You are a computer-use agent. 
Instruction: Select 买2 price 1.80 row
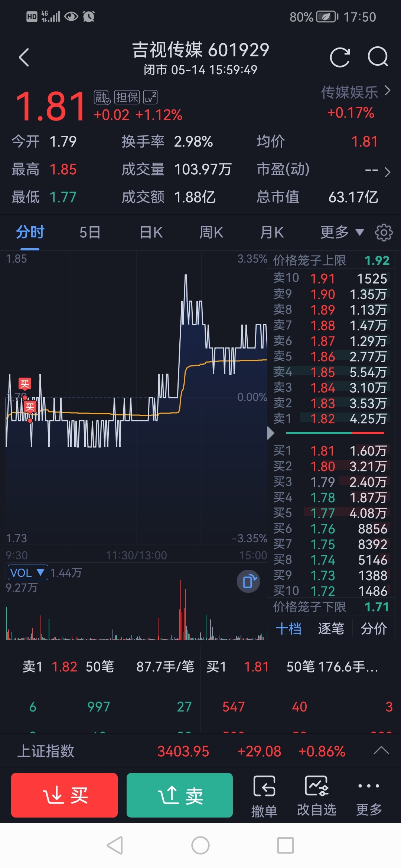coord(331,466)
